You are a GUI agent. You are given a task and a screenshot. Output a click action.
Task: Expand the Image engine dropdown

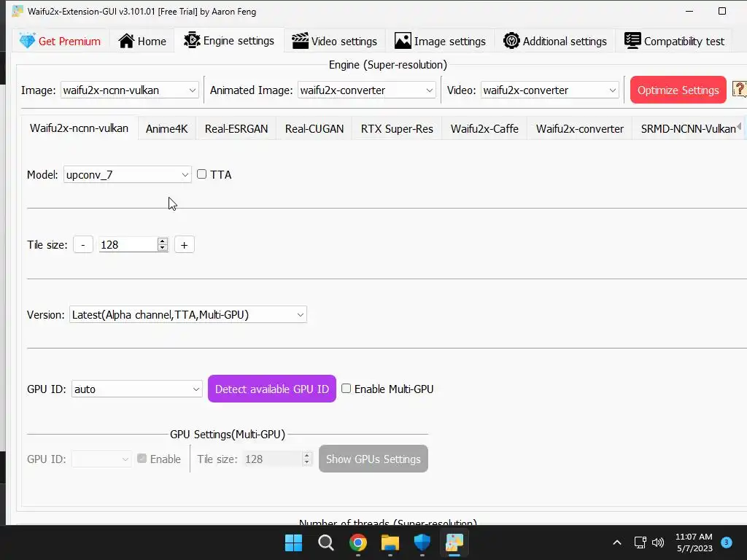130,90
